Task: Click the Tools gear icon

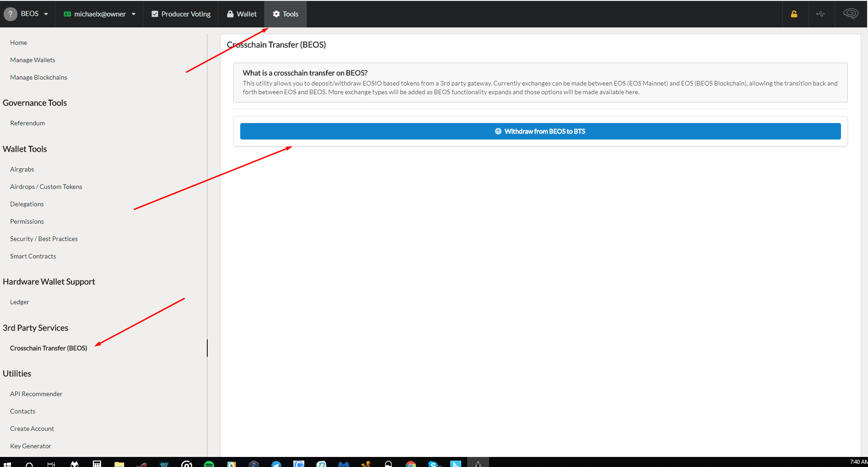Action: click(276, 14)
